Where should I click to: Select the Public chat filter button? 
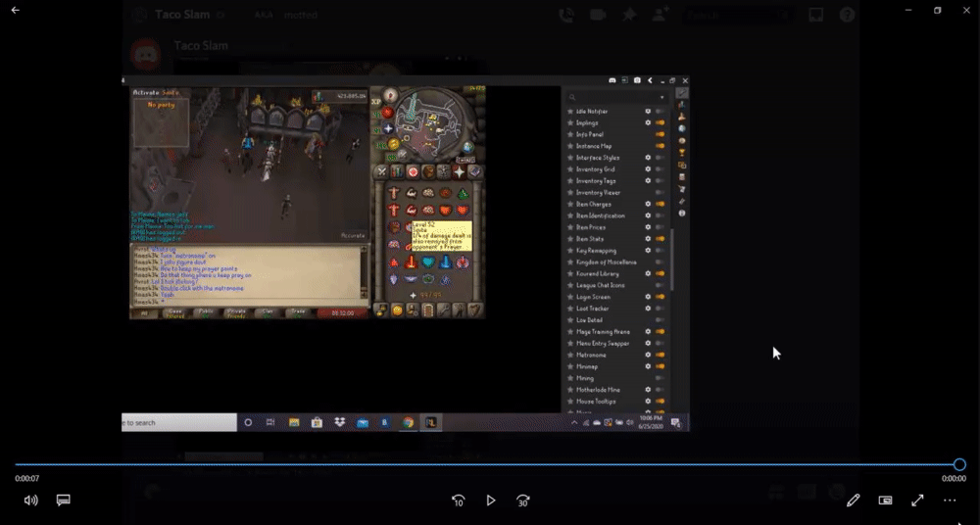206,313
